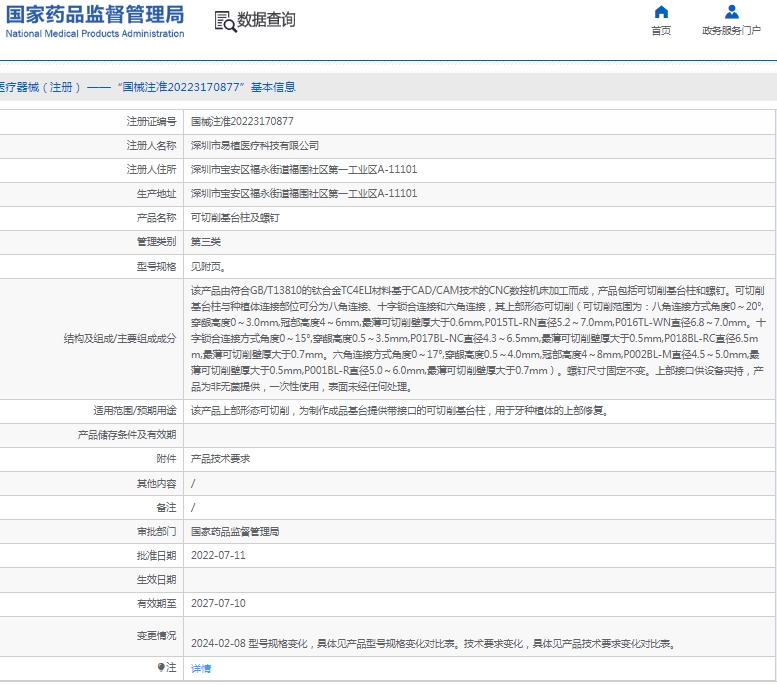Click the 管理类别 row label
The image size is (777, 685).
[x=156, y=242]
